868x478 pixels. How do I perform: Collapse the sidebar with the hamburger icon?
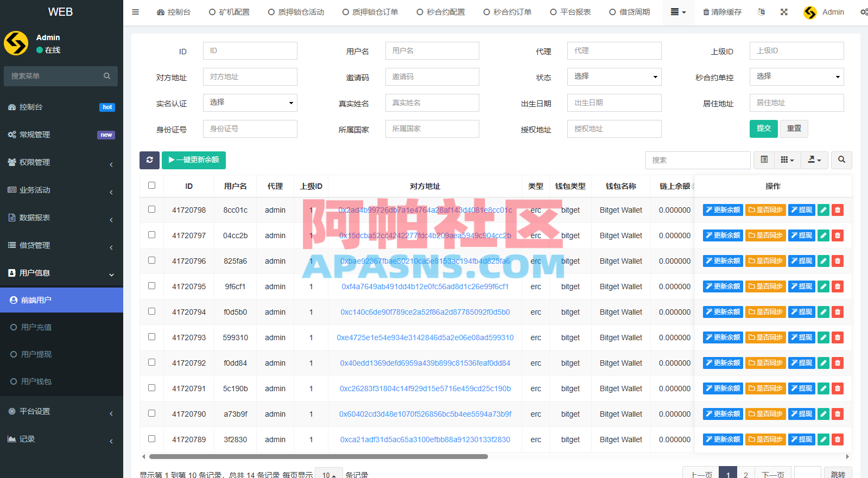click(136, 12)
